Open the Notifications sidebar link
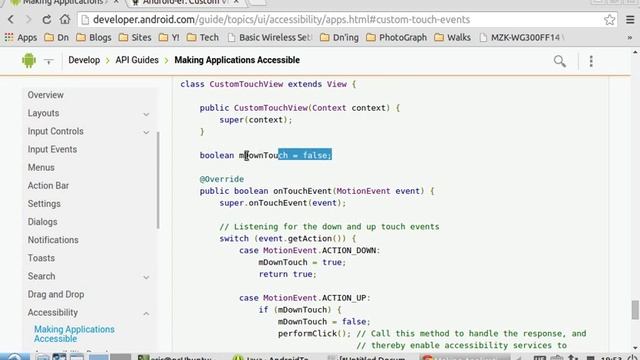This screenshot has height=360, width=640. (x=53, y=240)
